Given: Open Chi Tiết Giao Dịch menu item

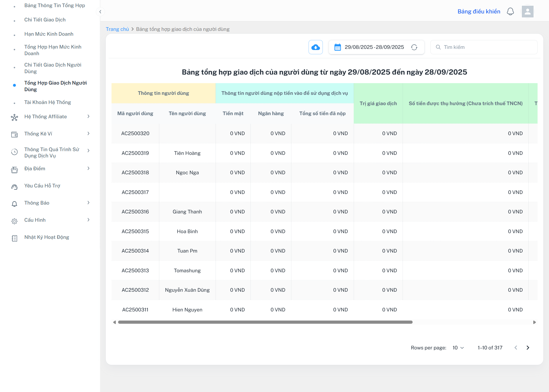Looking at the screenshot, I should (x=45, y=20).
